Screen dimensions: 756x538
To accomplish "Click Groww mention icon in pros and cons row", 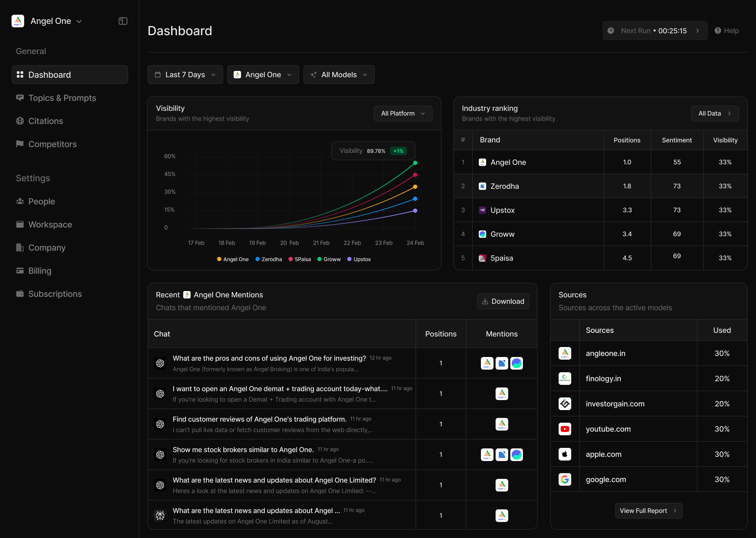I will (x=516, y=363).
